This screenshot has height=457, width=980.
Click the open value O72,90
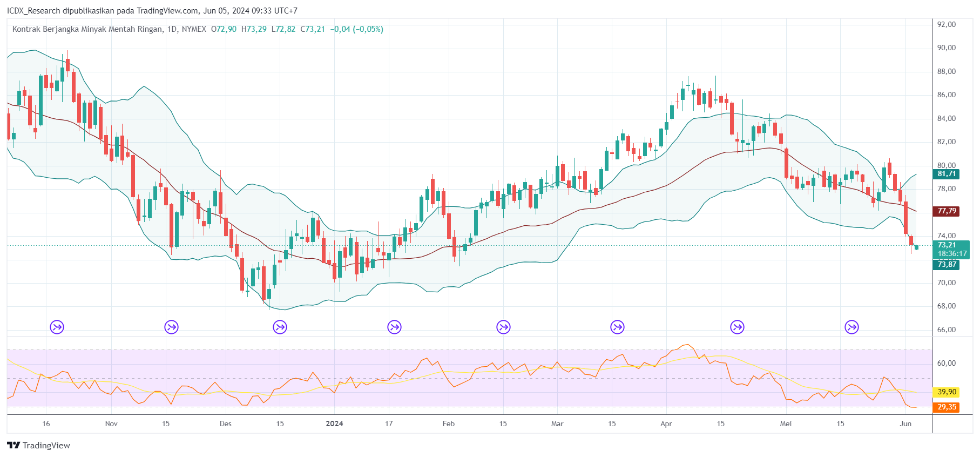click(x=224, y=29)
